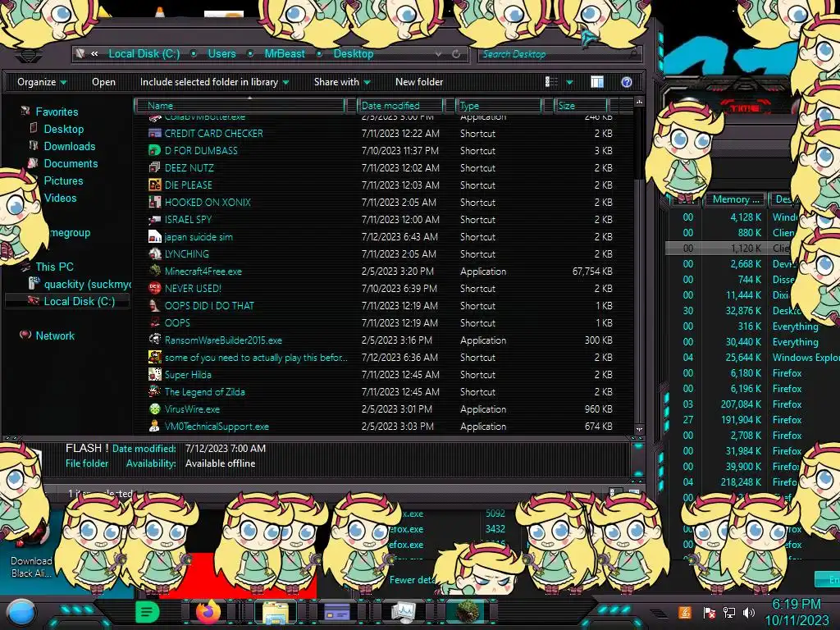Select the DEEZ NUTZ shortcut icon

point(155,167)
